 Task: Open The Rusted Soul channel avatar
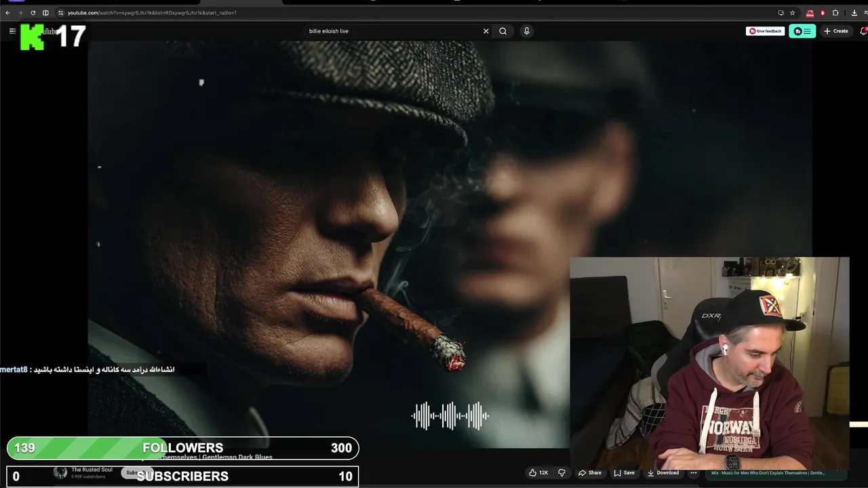point(60,472)
